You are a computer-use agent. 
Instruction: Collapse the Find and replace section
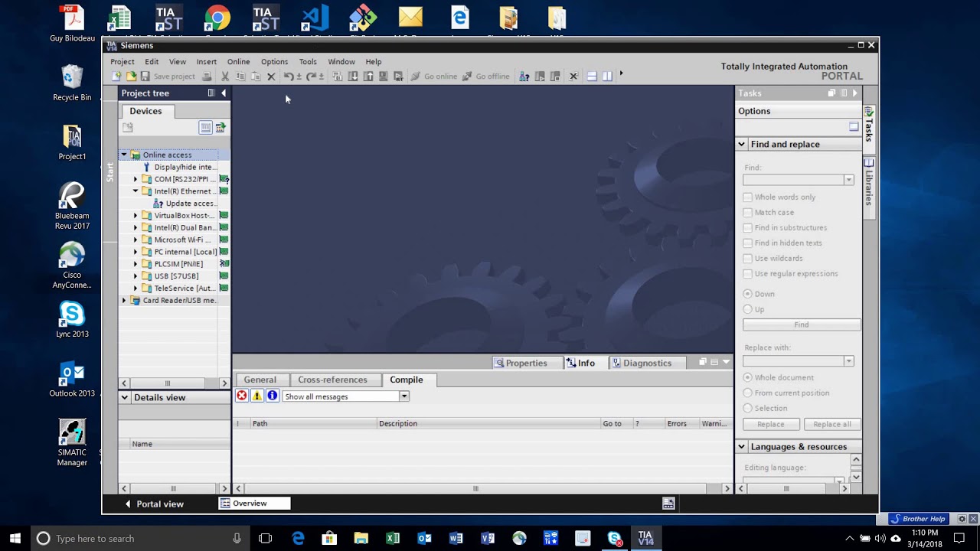pos(741,144)
